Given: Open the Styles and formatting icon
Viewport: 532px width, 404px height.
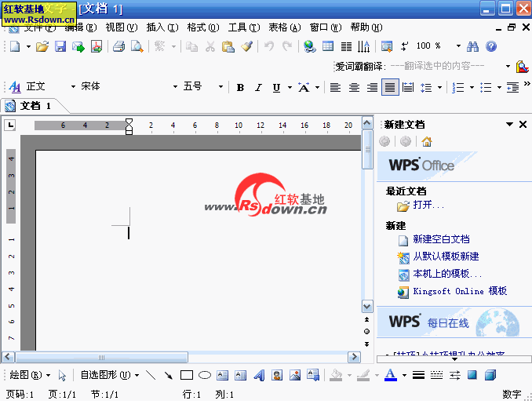Looking at the screenshot, I should 15,87.
